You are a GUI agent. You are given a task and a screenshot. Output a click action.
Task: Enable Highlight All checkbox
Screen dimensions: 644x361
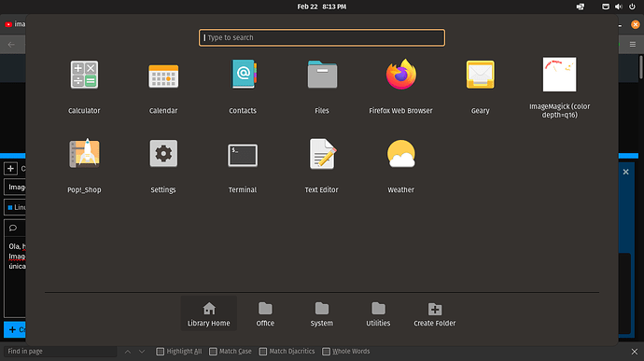click(161, 351)
